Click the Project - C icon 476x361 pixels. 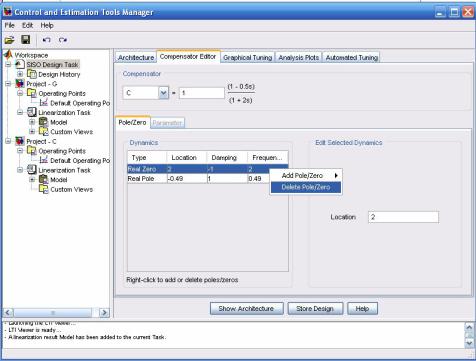20,141
